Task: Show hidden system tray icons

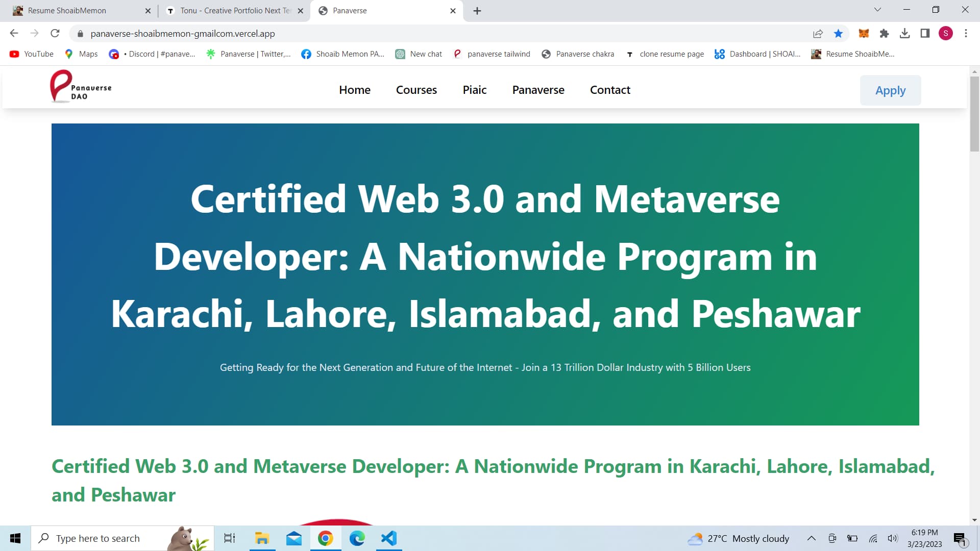Action: (811, 538)
